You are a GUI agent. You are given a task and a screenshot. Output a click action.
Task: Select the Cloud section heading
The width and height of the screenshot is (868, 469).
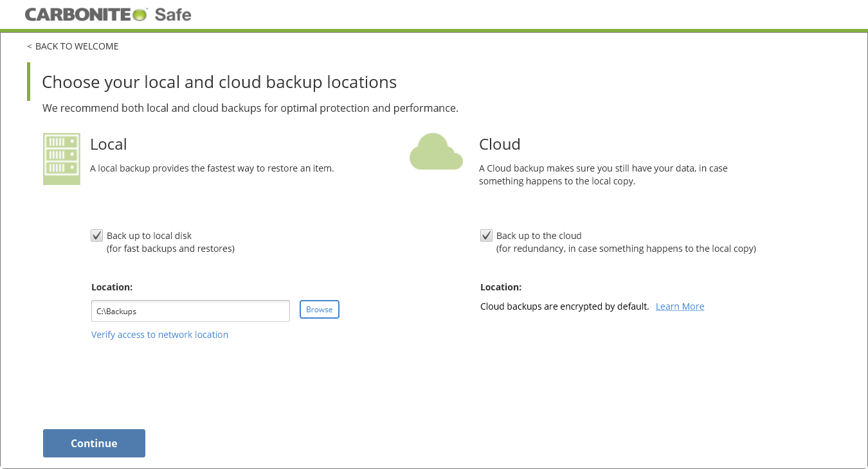tap(500, 145)
